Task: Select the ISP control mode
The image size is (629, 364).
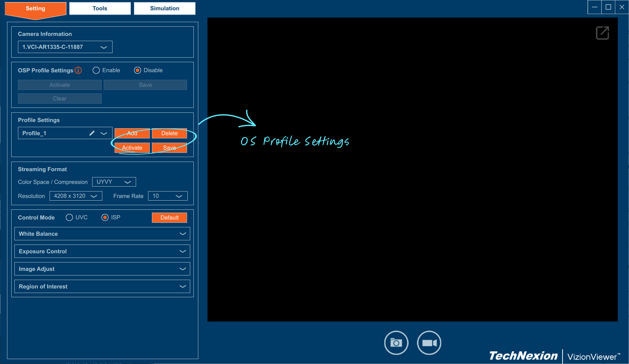Action: 105,217
